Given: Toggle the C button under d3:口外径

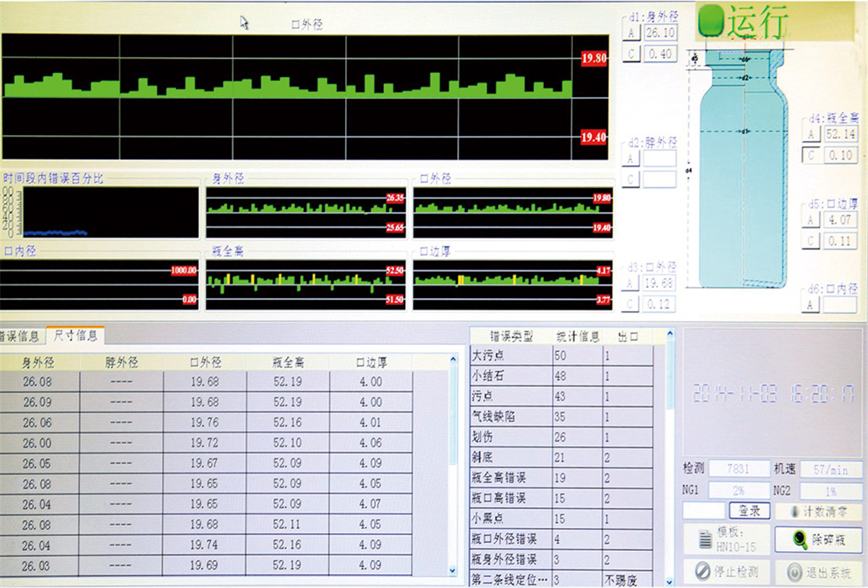Looking at the screenshot, I should 631,304.
